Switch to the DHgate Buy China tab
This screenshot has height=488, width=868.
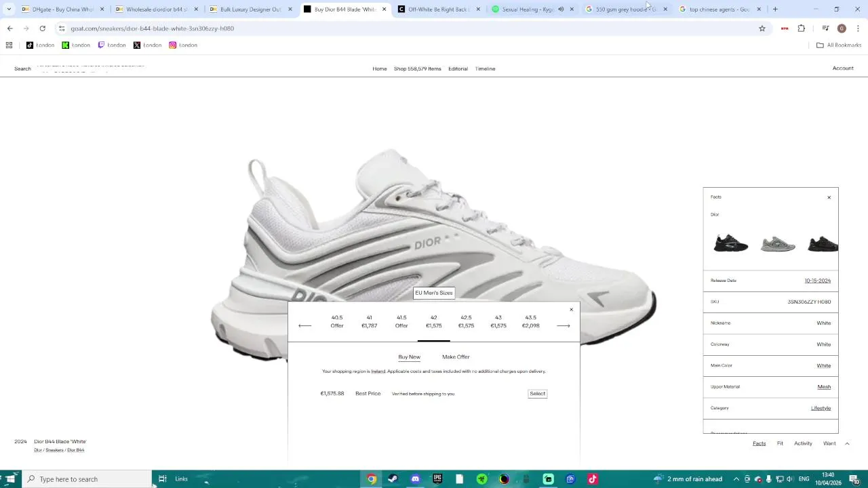pyautogui.click(x=63, y=9)
